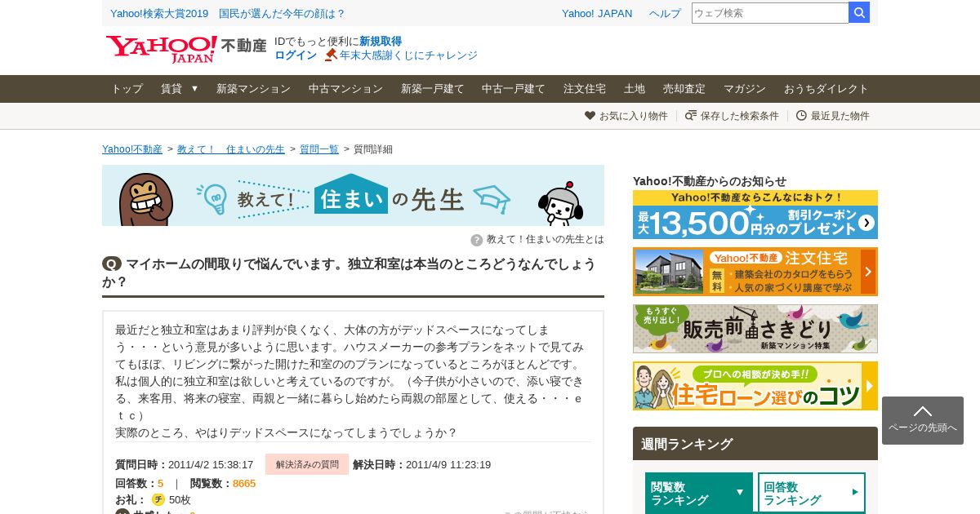Screen dimensions: 980x514
Task: Open the 売却査定 menu item
Action: click(684, 89)
